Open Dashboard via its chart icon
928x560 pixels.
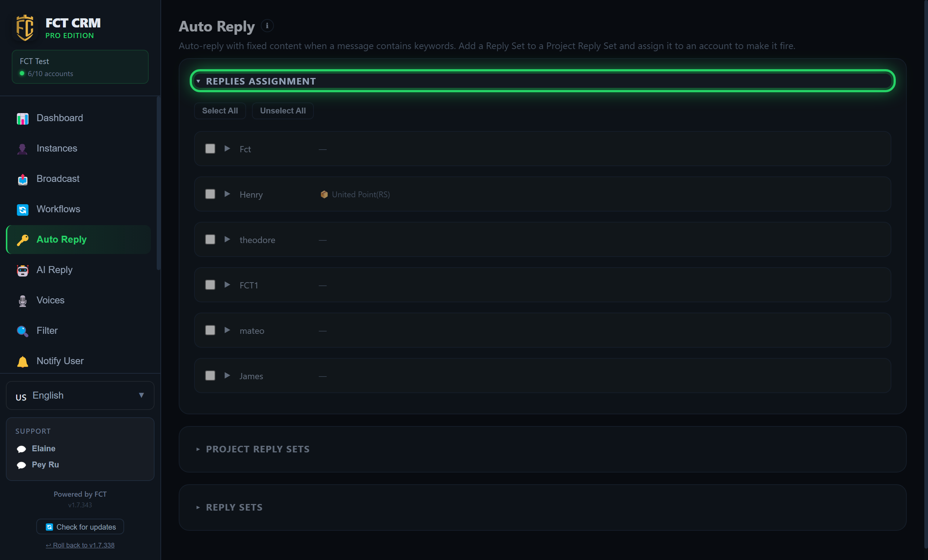click(23, 119)
